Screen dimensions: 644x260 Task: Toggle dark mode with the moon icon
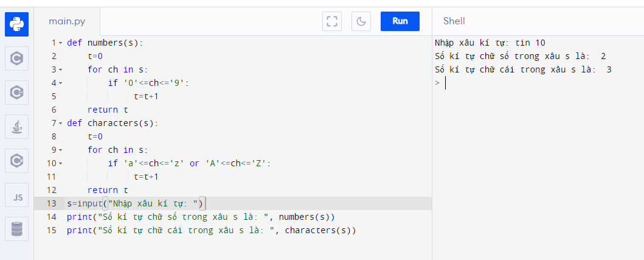coord(361,21)
